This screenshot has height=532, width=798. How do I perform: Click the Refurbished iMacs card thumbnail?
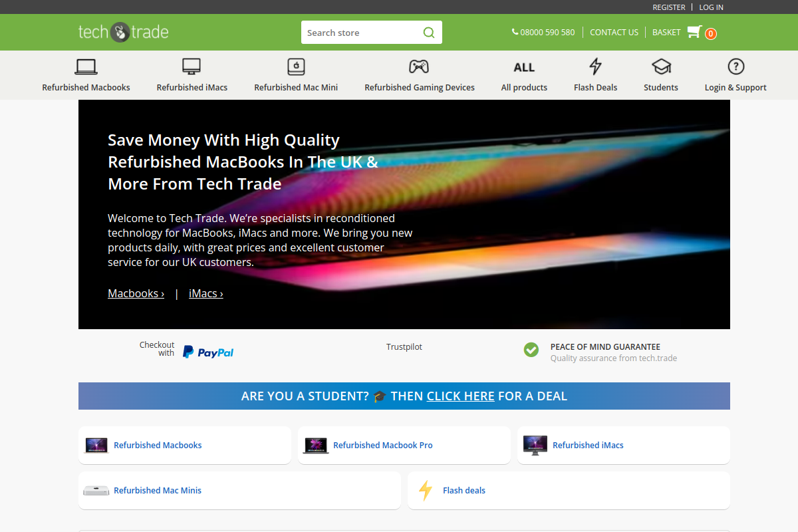[535, 446]
